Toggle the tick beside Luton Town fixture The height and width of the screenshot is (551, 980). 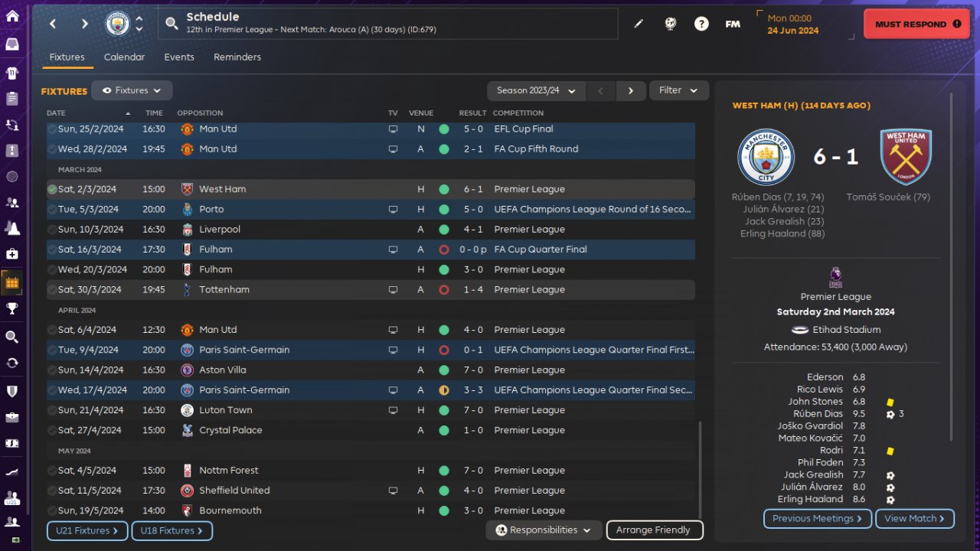pos(52,410)
